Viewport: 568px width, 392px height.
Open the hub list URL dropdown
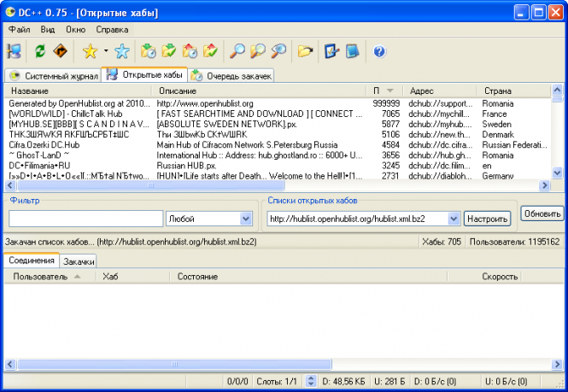pyautogui.click(x=363, y=219)
